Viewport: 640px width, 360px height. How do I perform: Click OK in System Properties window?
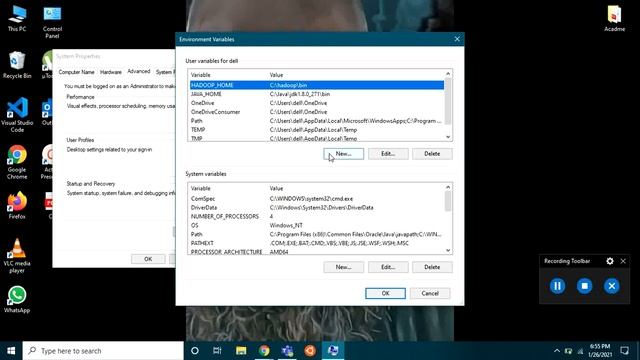pyautogui.click(x=148, y=259)
